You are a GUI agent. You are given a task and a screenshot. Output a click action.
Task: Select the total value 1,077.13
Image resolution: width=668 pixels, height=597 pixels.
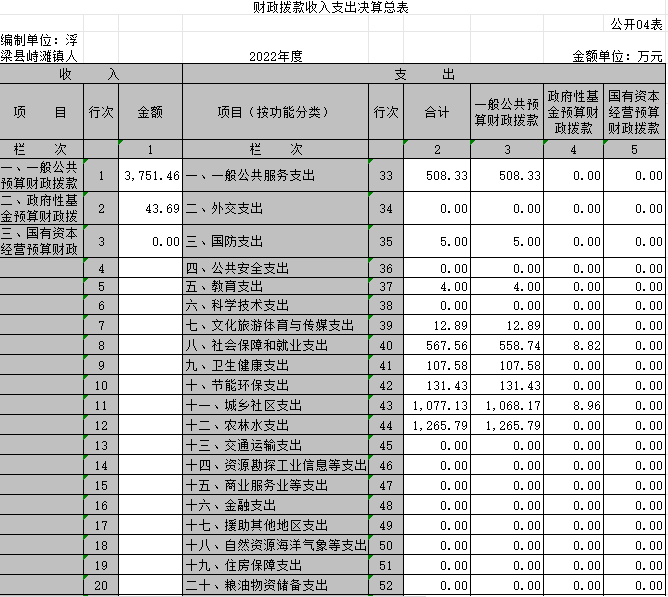437,405
